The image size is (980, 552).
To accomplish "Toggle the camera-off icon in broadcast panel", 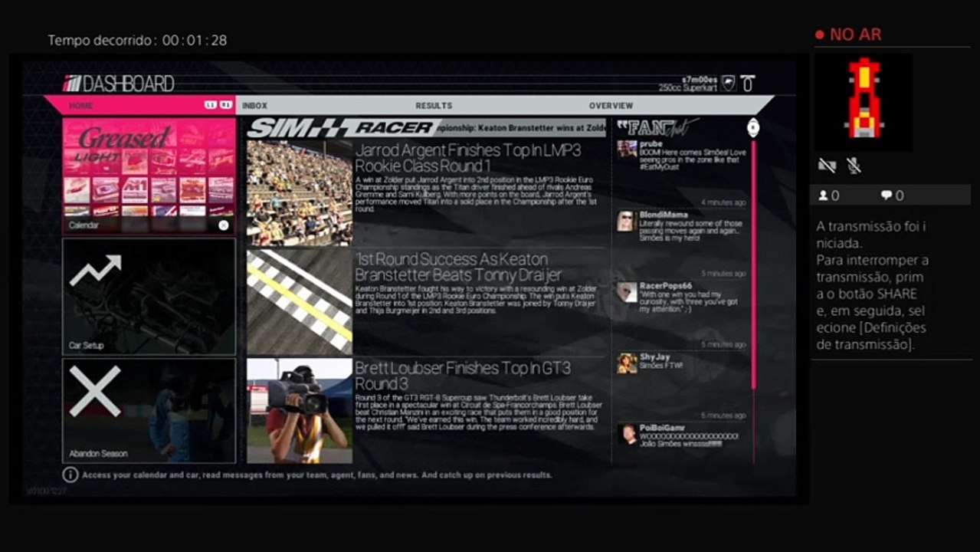I will pos(826,165).
